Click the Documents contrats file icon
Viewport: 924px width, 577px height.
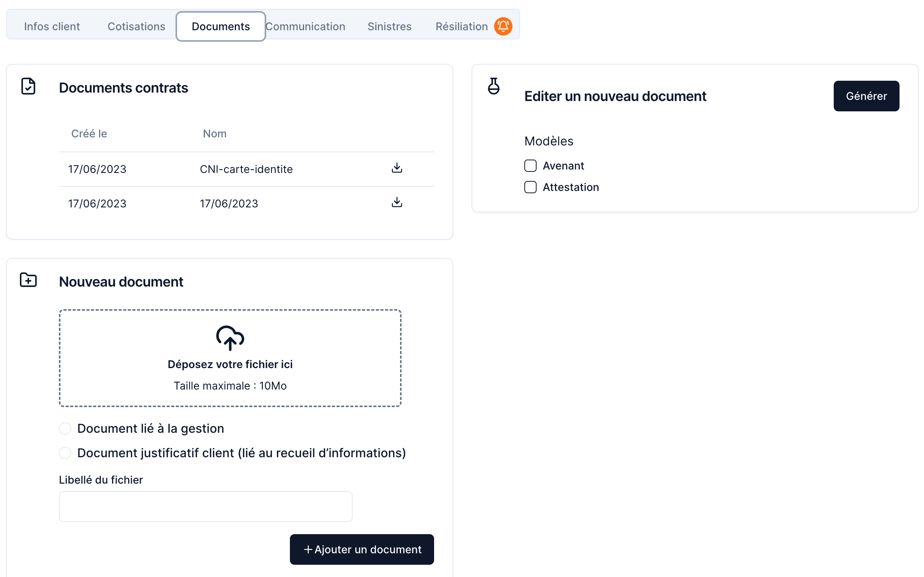pyautogui.click(x=28, y=86)
